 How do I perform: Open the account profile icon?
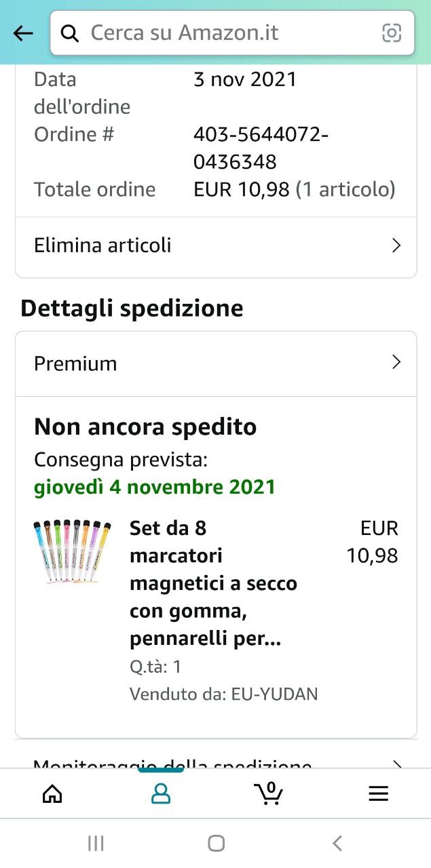(161, 793)
